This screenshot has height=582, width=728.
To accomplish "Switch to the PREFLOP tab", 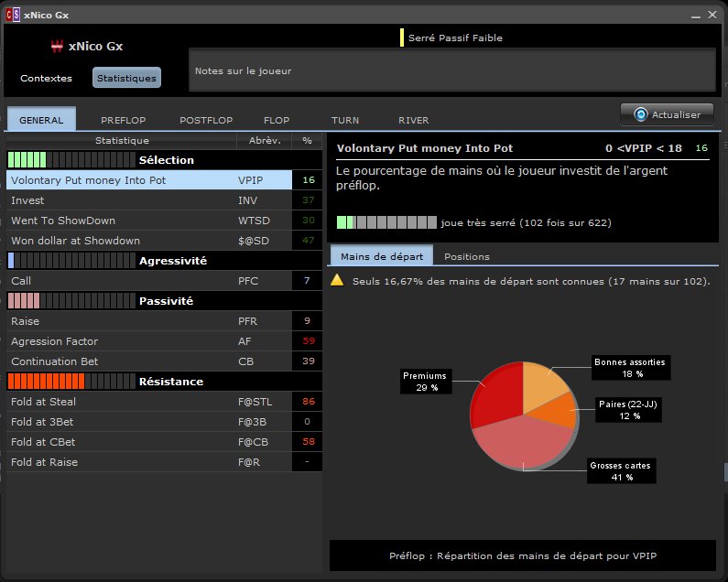I will (x=123, y=120).
